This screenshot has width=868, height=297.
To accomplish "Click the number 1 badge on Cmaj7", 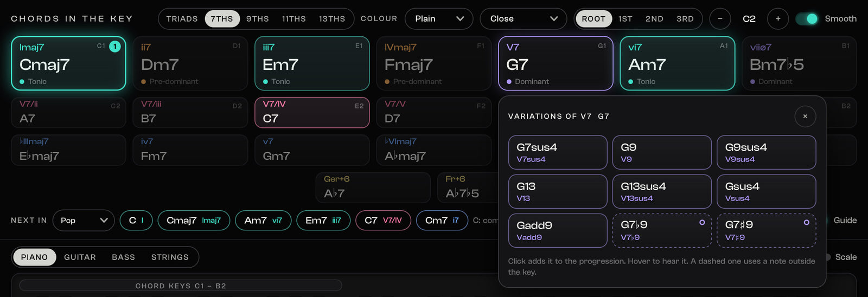I will tap(115, 47).
